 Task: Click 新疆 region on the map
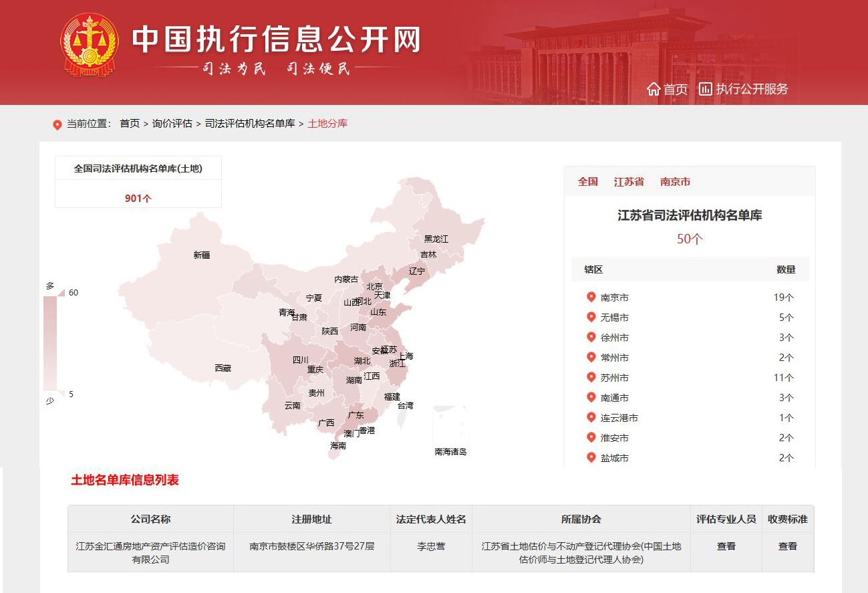click(201, 255)
